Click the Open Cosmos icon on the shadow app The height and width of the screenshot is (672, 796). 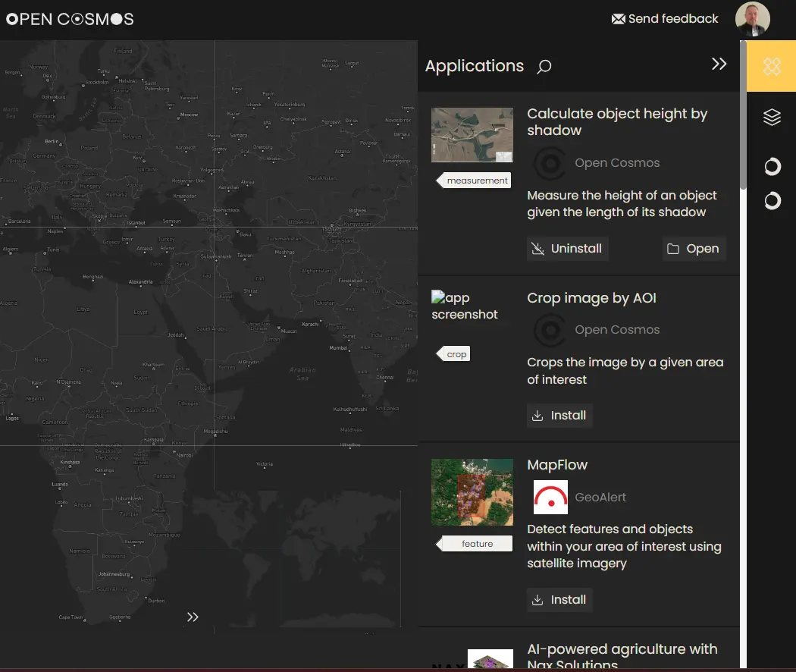[548, 162]
